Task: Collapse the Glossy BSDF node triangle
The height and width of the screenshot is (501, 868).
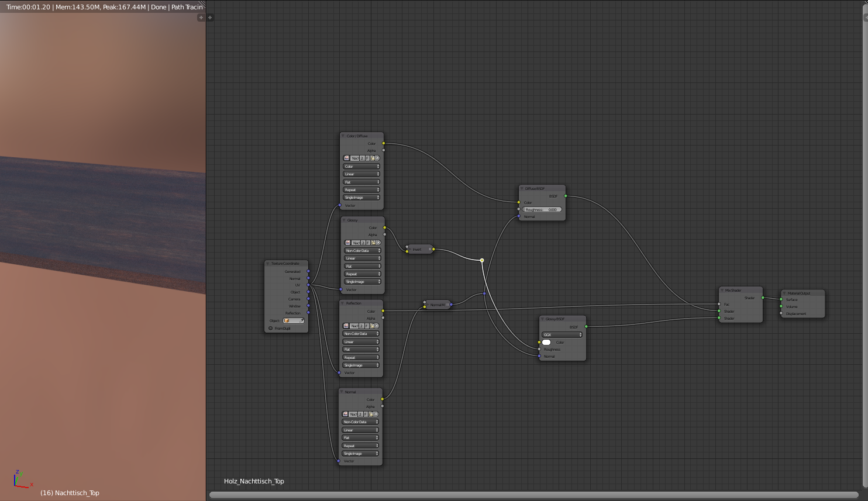Action: 542,319
